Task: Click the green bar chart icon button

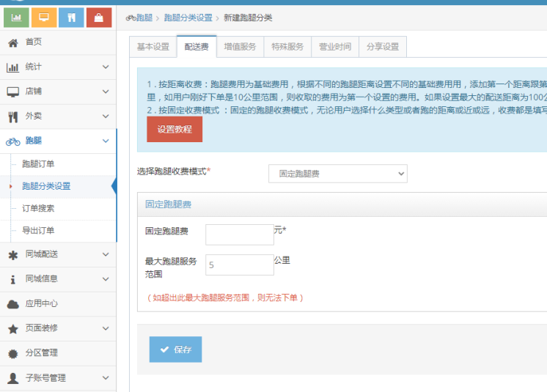Action: coord(16,17)
